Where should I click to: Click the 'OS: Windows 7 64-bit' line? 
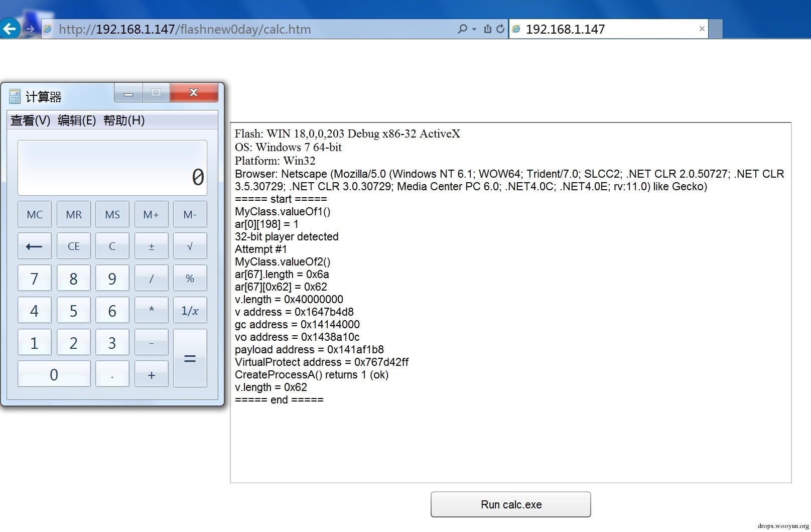288,148
